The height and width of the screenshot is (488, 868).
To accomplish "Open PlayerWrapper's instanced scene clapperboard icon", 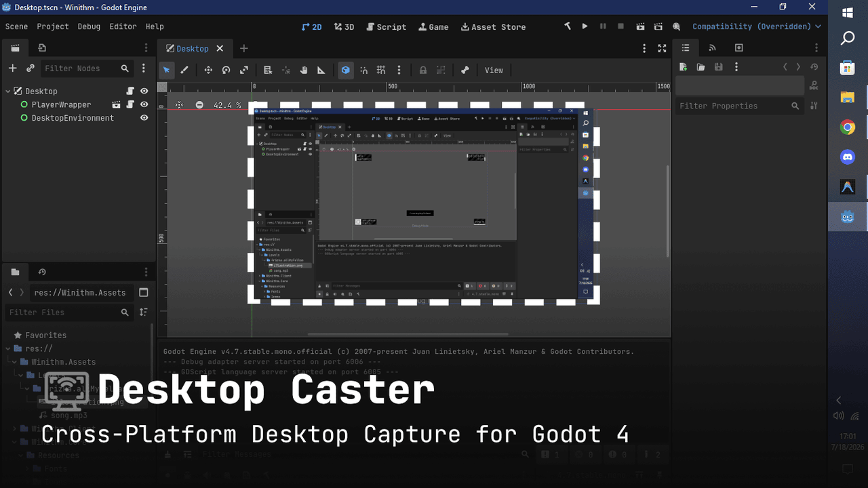I will 117,104.
